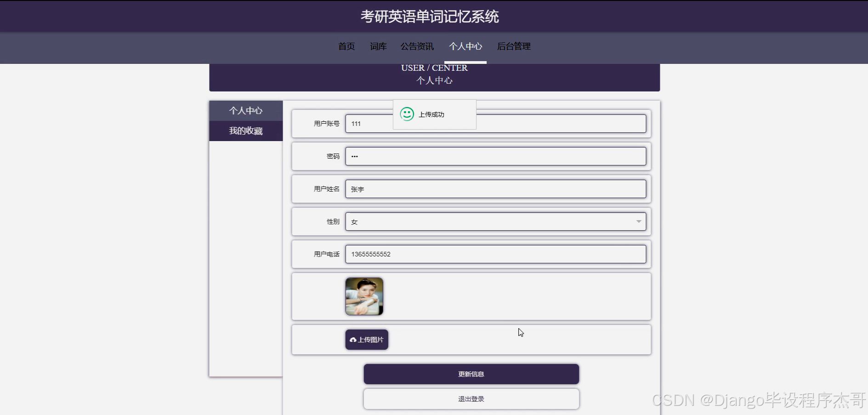Open the 公告资讯 tab
868x415 pixels.
417,46
